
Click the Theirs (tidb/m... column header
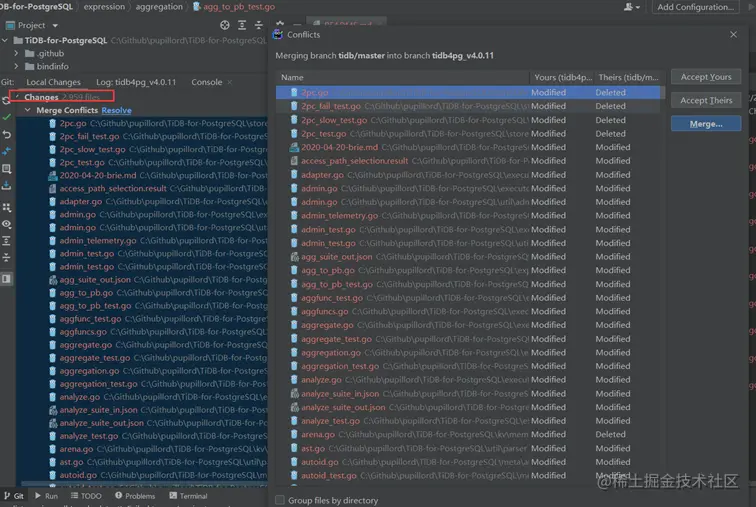coord(628,78)
